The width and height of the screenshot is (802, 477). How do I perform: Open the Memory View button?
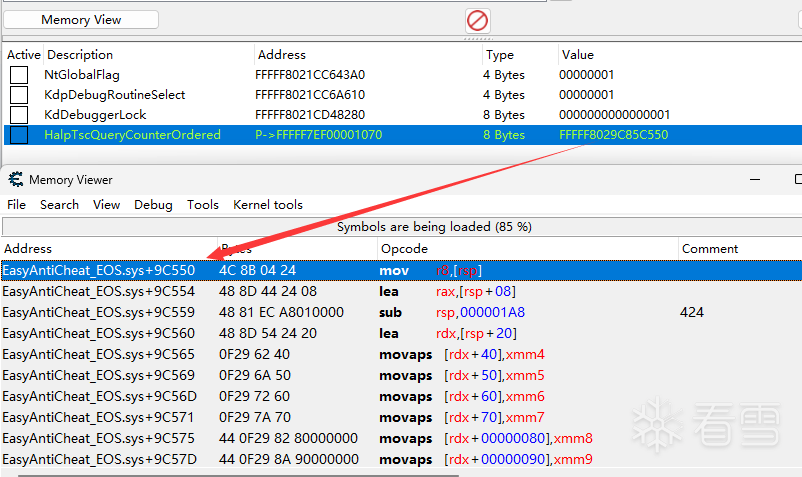coord(81,19)
